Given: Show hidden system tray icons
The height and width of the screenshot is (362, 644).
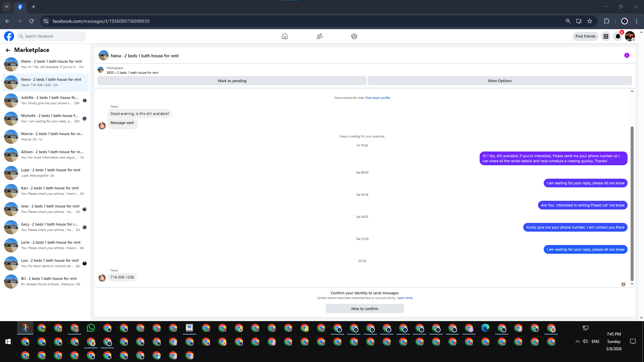Looking at the screenshot, I should pyautogui.click(x=577, y=342).
